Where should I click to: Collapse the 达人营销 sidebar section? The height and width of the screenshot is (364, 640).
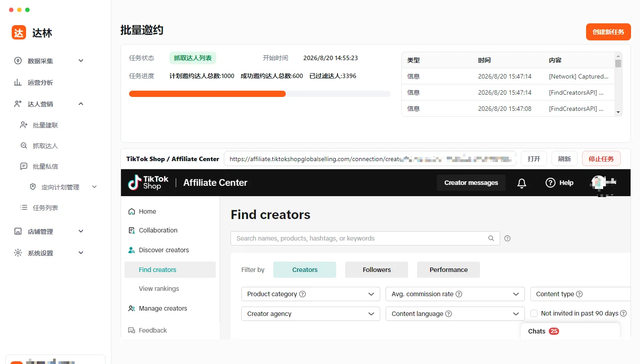pyautogui.click(x=81, y=104)
